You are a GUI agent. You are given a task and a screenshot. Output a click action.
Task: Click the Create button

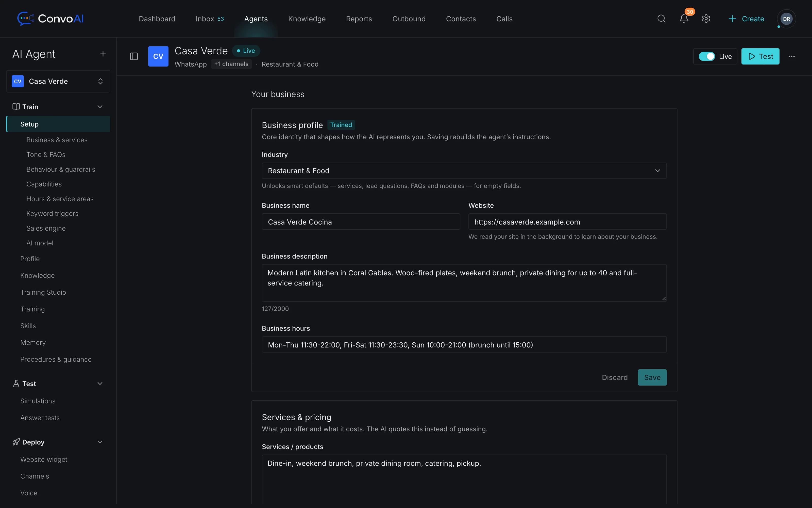click(x=746, y=19)
